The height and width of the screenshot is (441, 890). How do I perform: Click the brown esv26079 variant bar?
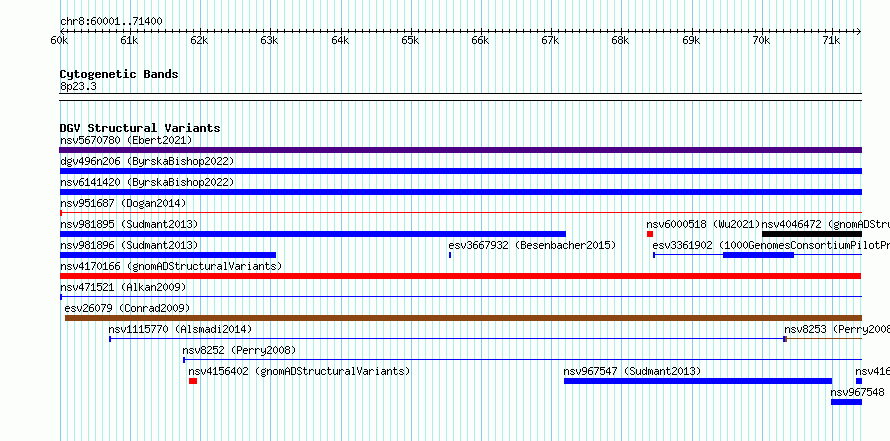(x=463, y=318)
